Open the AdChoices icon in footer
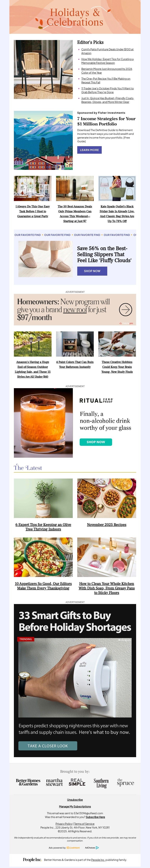The width and height of the screenshot is (150, 868). pos(97,848)
